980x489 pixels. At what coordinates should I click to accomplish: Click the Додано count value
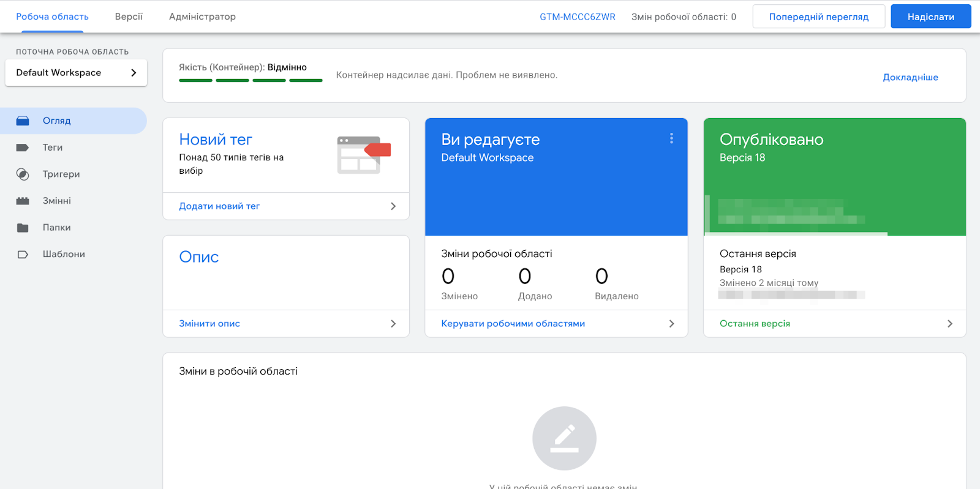[x=525, y=277]
